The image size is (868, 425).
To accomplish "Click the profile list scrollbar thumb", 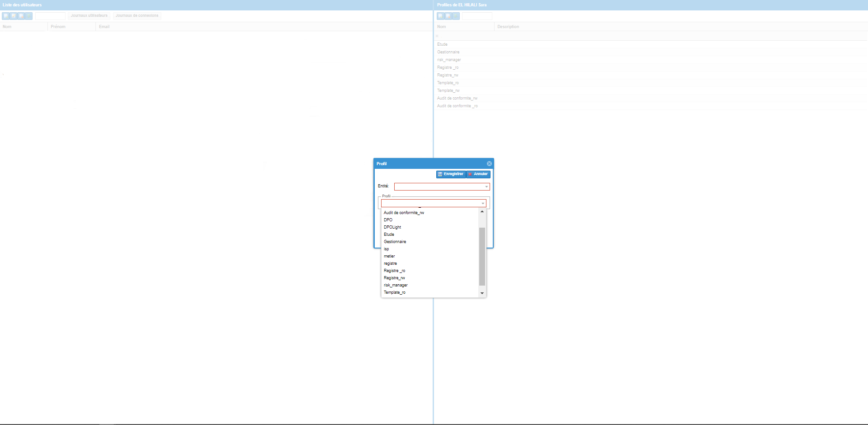I will click(482, 256).
